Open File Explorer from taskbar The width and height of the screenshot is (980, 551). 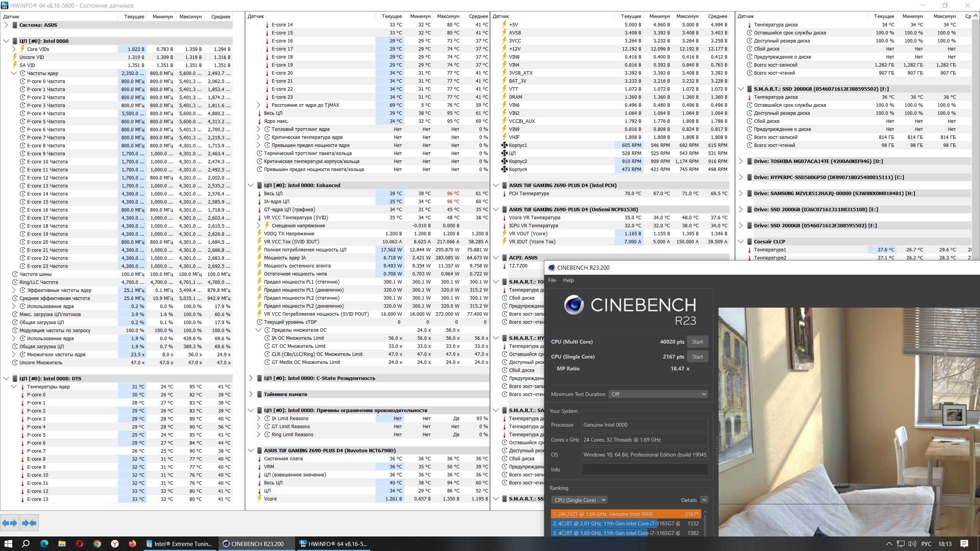(62, 544)
